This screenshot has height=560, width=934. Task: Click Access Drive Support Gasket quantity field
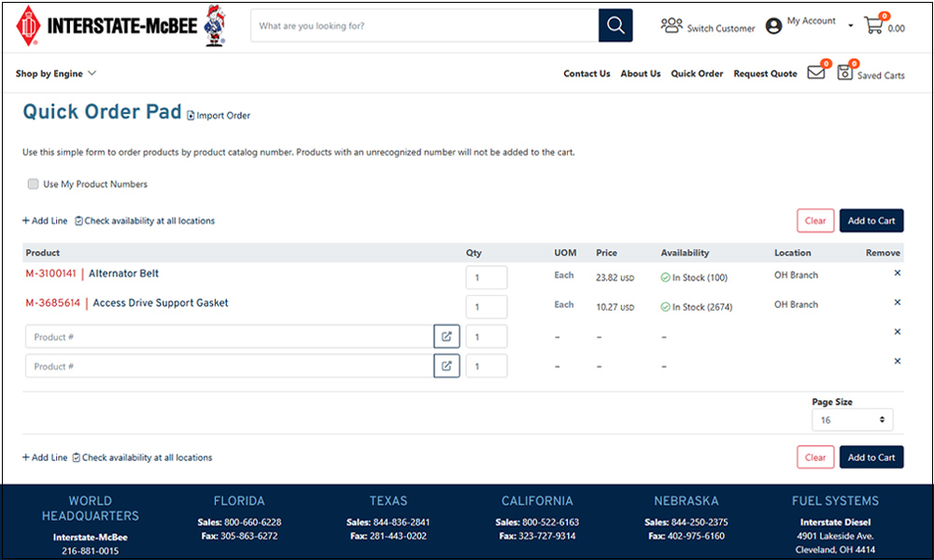click(487, 307)
